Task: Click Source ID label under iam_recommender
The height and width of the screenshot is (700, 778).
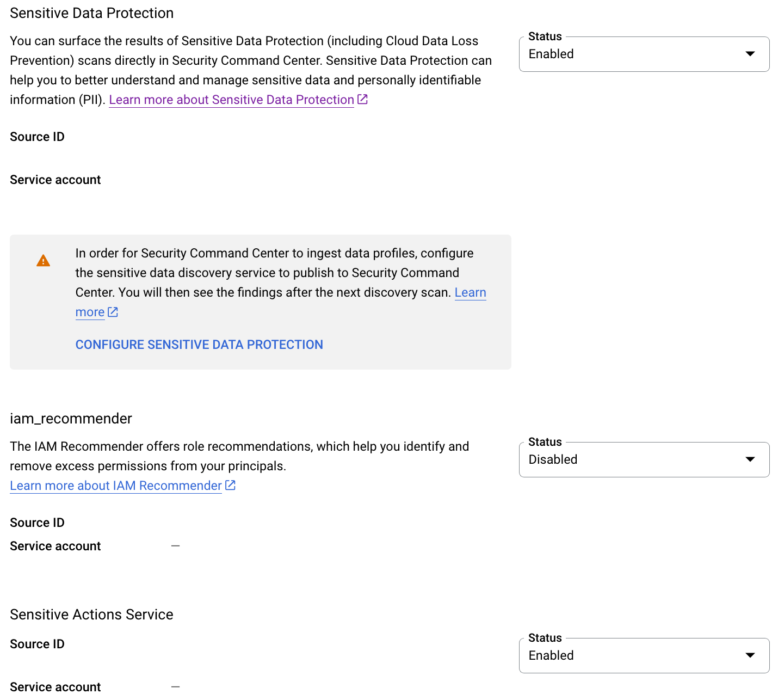Action: (x=37, y=523)
